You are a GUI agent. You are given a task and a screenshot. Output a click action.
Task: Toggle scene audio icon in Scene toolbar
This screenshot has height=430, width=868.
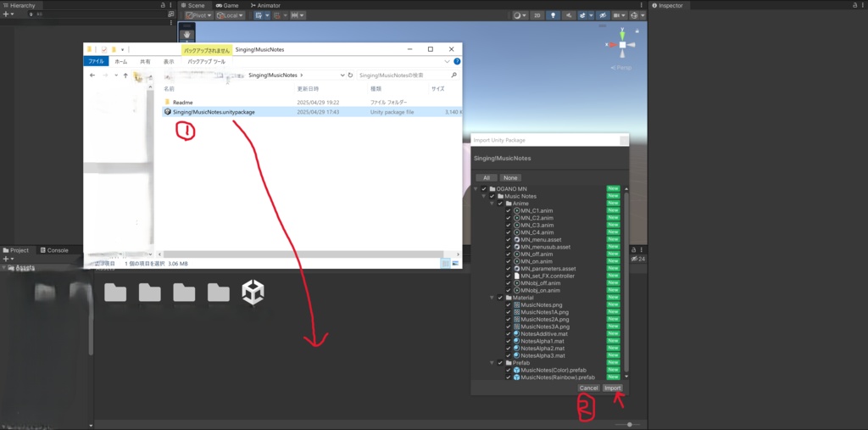569,15
